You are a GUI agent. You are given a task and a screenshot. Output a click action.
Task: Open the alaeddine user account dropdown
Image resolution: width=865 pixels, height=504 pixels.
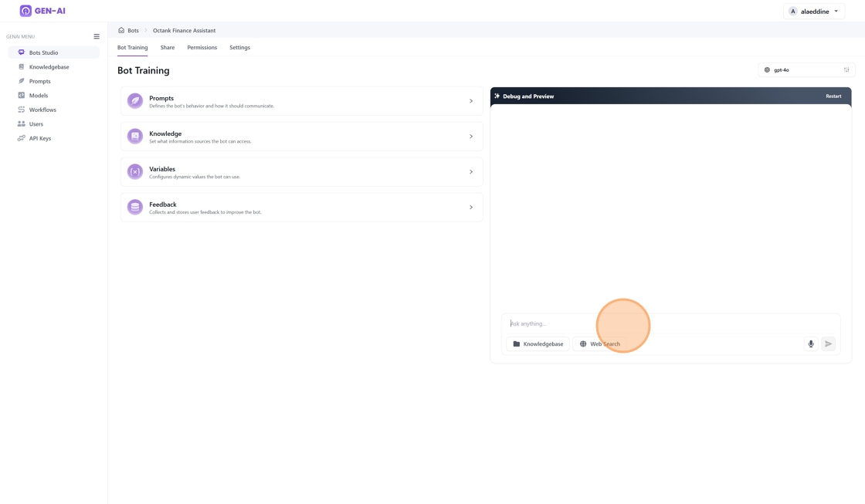click(814, 12)
